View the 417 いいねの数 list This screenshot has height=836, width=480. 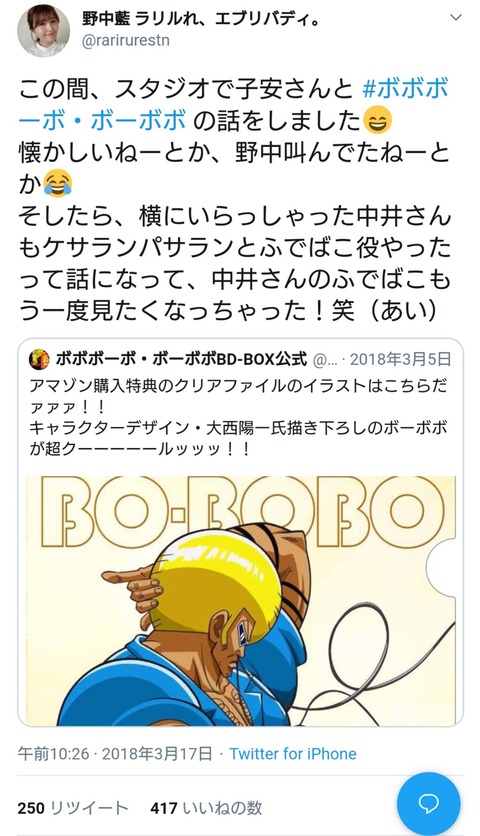206,808
